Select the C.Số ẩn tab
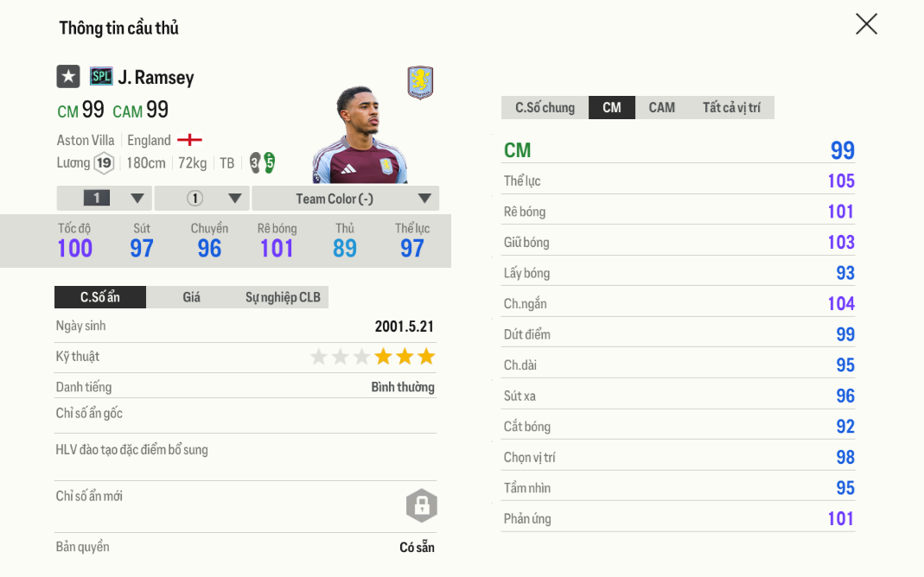This screenshot has width=924, height=577. 100,297
